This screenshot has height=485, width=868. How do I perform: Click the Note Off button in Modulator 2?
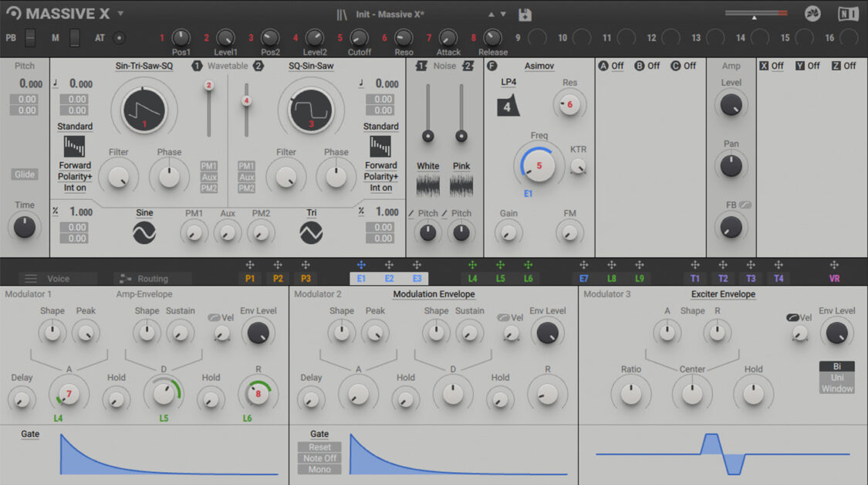click(319, 458)
